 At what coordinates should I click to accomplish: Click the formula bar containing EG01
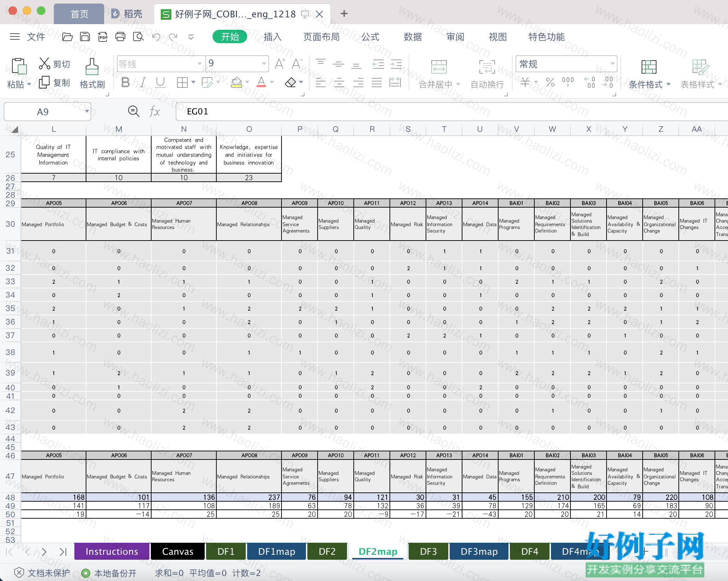tap(451, 112)
